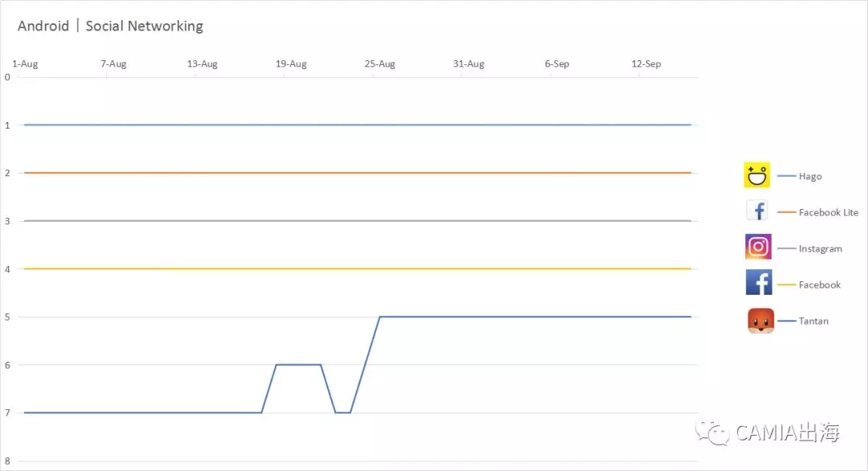This screenshot has width=868, height=471.
Task: Click the 19-Aug date axis label
Action: pyautogui.click(x=291, y=64)
